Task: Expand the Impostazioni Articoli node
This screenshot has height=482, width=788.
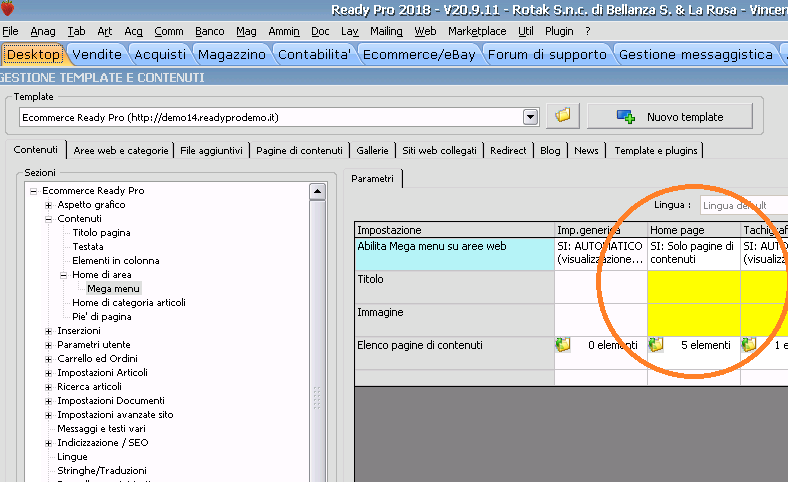Action: (x=48, y=373)
